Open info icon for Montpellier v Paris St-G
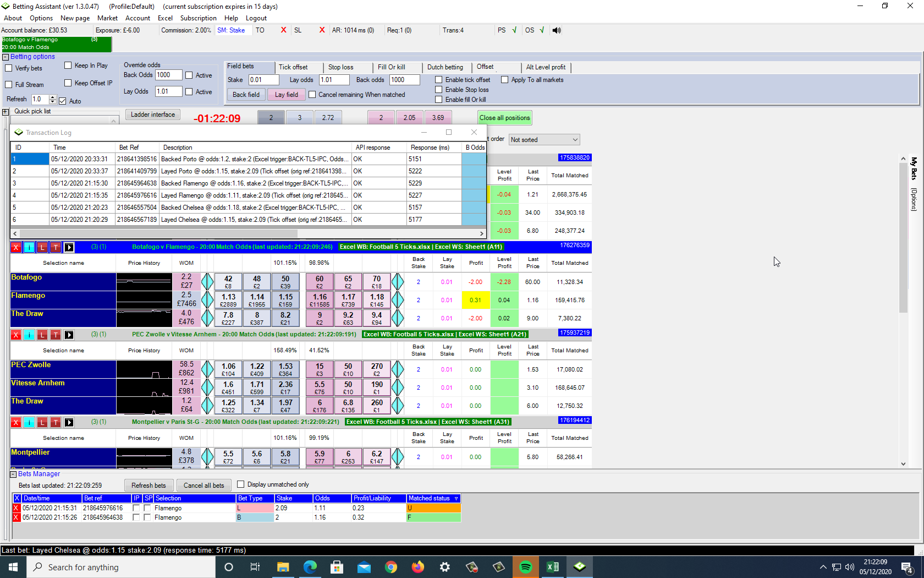This screenshot has height=578, width=924. [x=29, y=422]
